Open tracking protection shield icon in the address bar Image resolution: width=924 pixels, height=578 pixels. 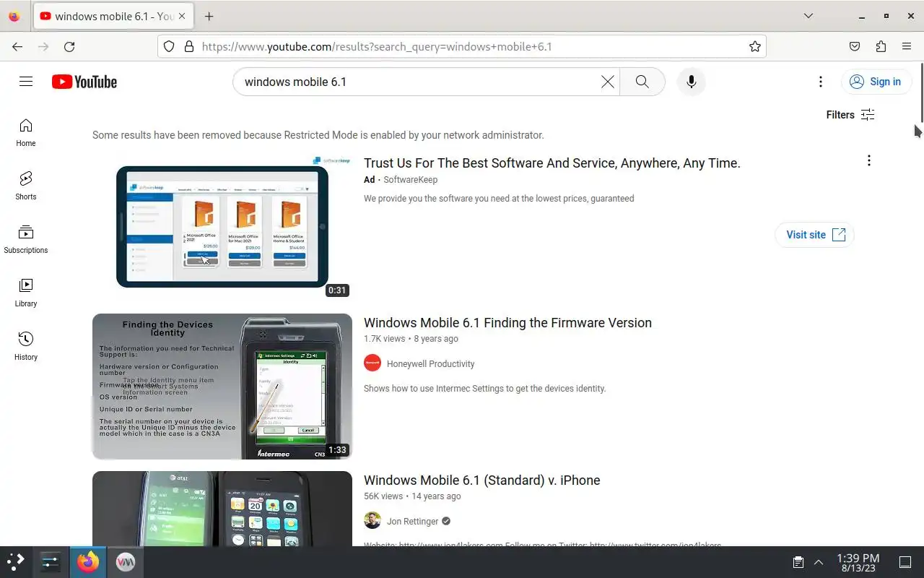pyautogui.click(x=169, y=47)
